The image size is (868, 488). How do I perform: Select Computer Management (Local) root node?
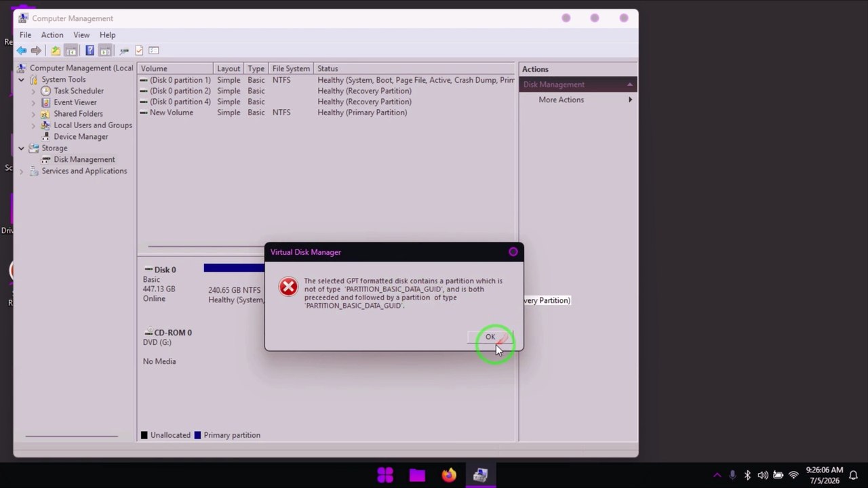pyautogui.click(x=81, y=68)
